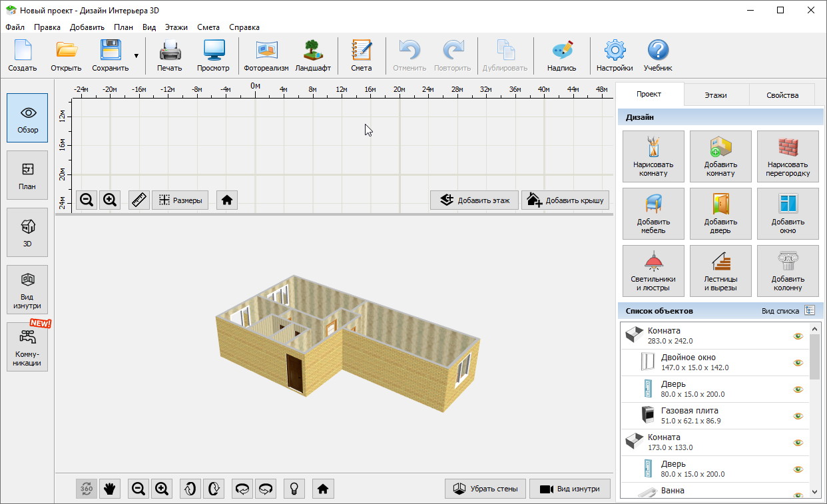Click the Ландшафт toolbar icon
827x504 pixels.
click(312, 55)
